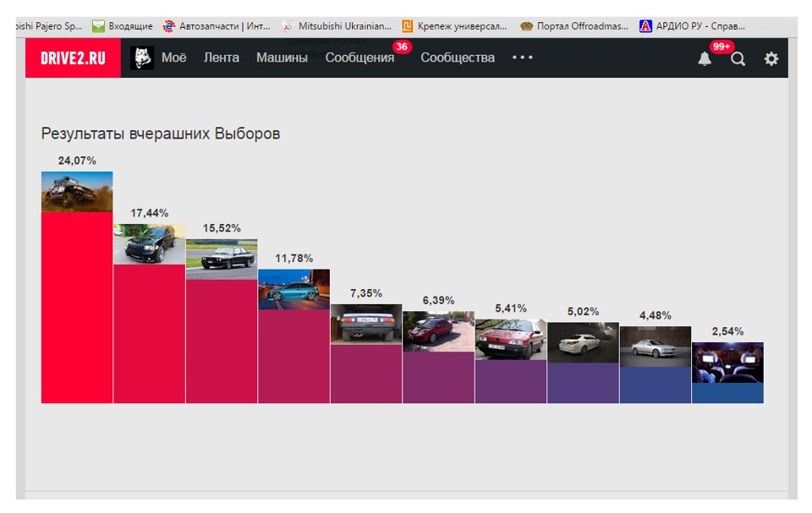Open the Машины section

282,57
